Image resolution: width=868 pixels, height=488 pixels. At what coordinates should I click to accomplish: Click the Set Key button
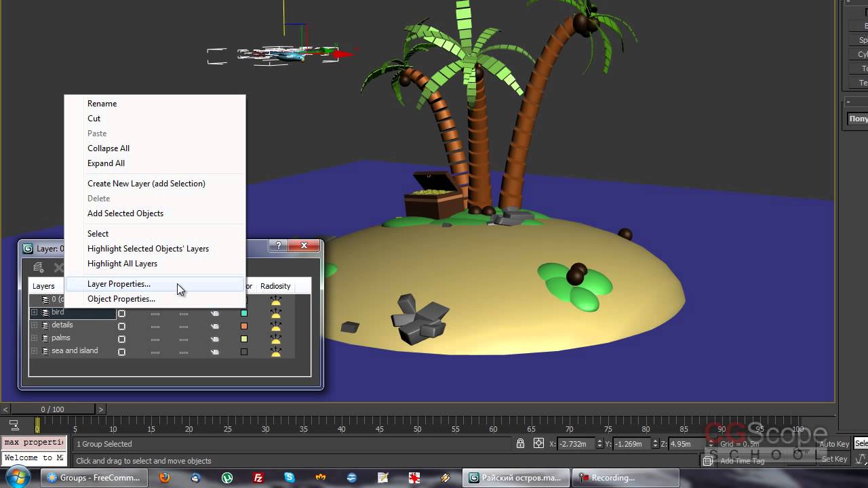point(834,459)
